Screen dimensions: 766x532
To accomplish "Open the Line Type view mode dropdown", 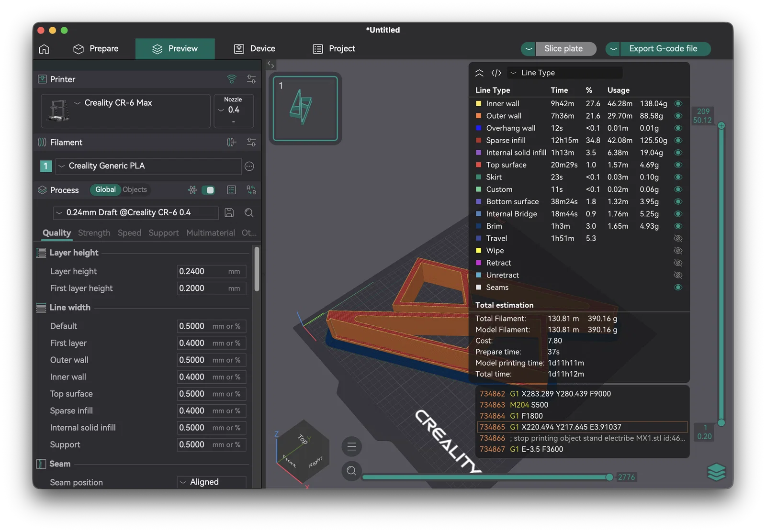I will pyautogui.click(x=565, y=73).
